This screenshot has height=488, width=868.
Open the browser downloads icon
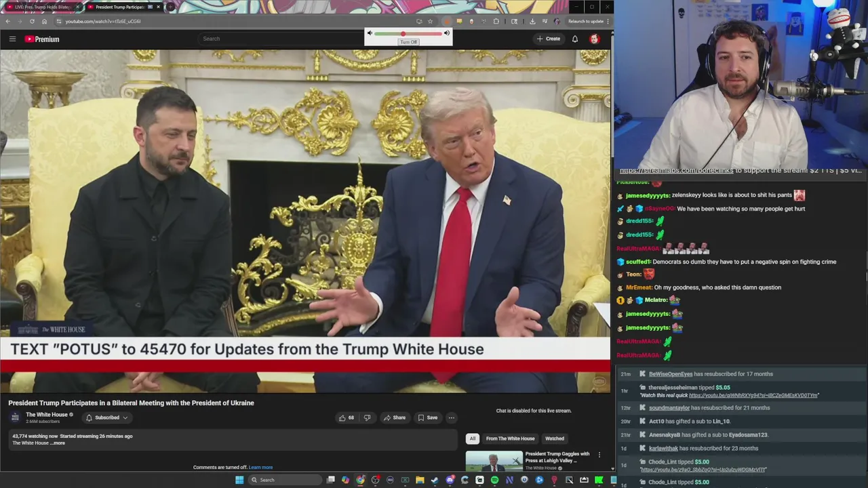532,21
